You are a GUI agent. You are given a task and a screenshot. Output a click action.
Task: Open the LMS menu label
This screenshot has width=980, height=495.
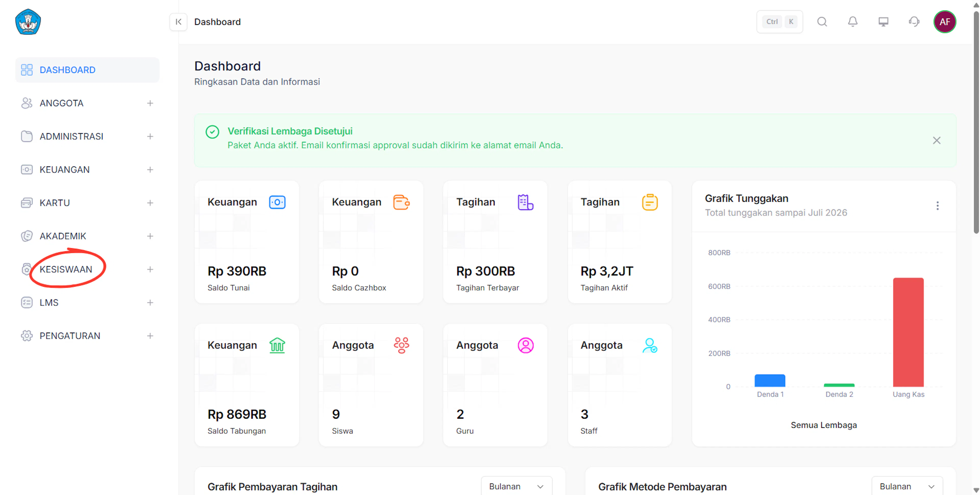(49, 303)
